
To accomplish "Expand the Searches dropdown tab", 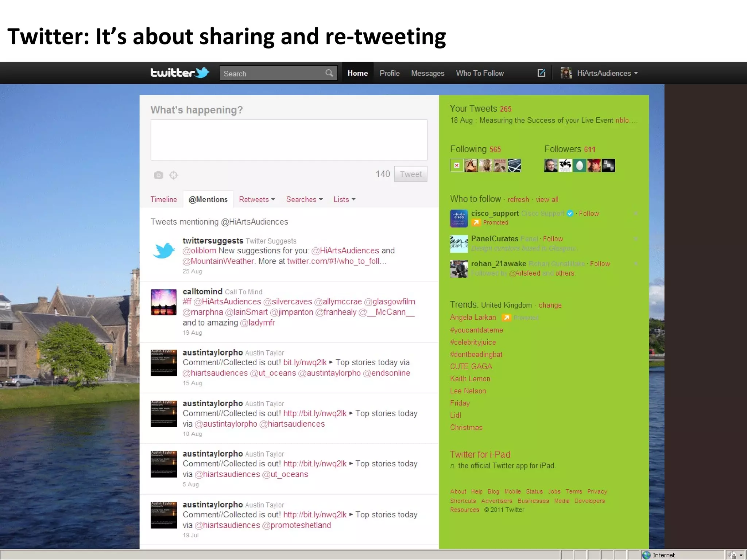I will [304, 199].
